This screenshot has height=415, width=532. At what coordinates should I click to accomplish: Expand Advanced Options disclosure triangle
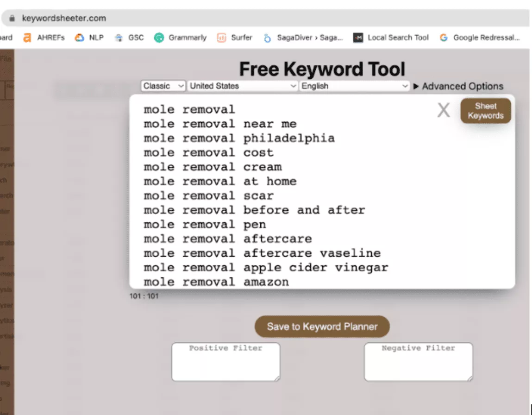[x=416, y=86]
